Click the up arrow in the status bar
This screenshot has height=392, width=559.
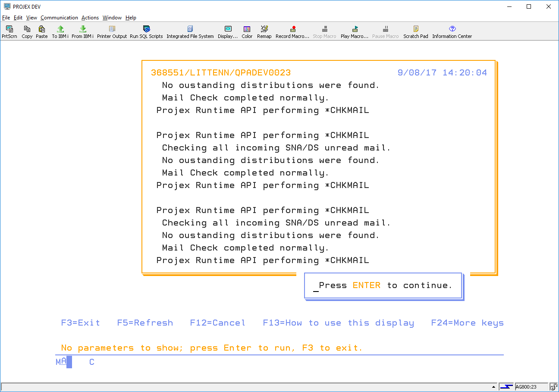tap(493, 387)
